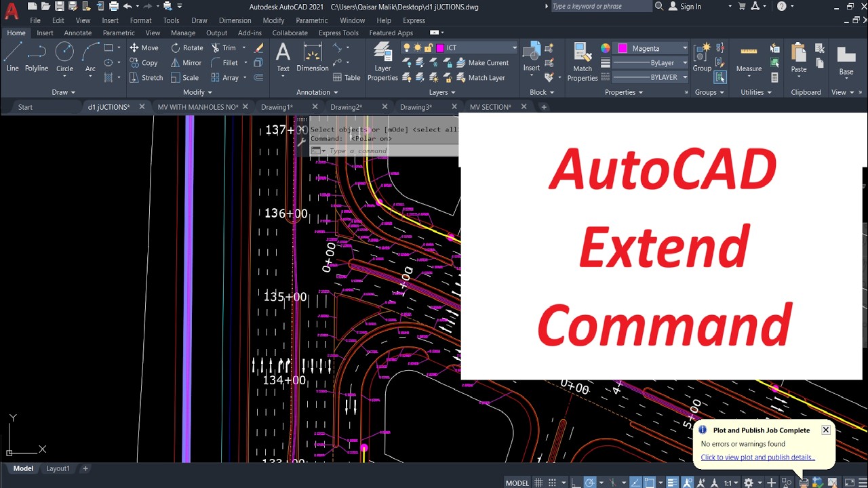Click the Dimension tool
This screenshot has height=488, width=868.
pyautogui.click(x=313, y=57)
